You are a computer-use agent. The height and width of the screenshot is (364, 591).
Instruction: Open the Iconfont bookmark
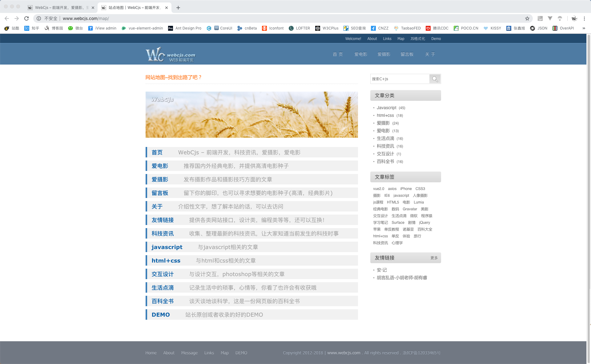[273, 28]
